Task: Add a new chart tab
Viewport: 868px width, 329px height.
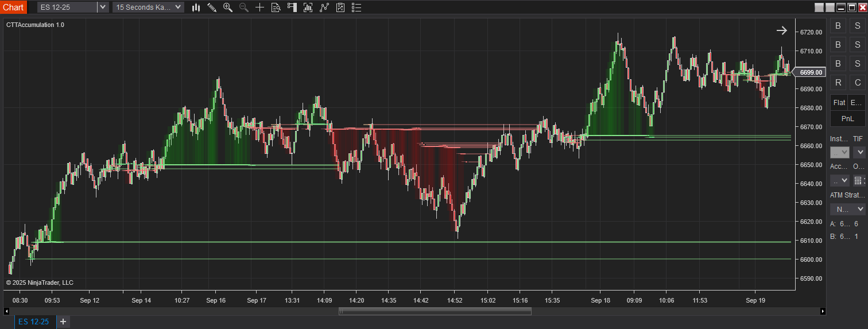Action: coord(63,322)
